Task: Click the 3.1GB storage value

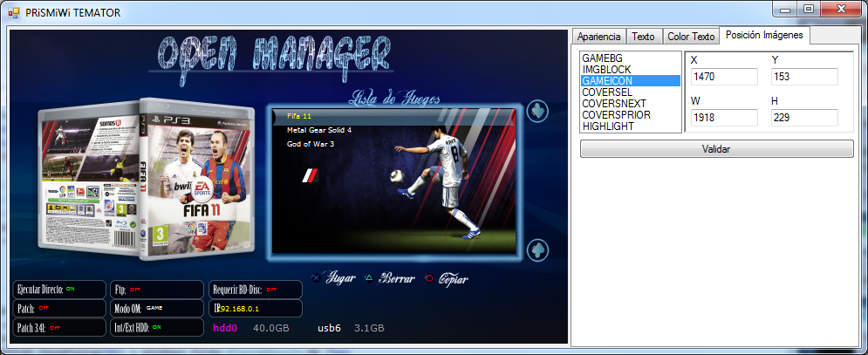Action: (369, 328)
